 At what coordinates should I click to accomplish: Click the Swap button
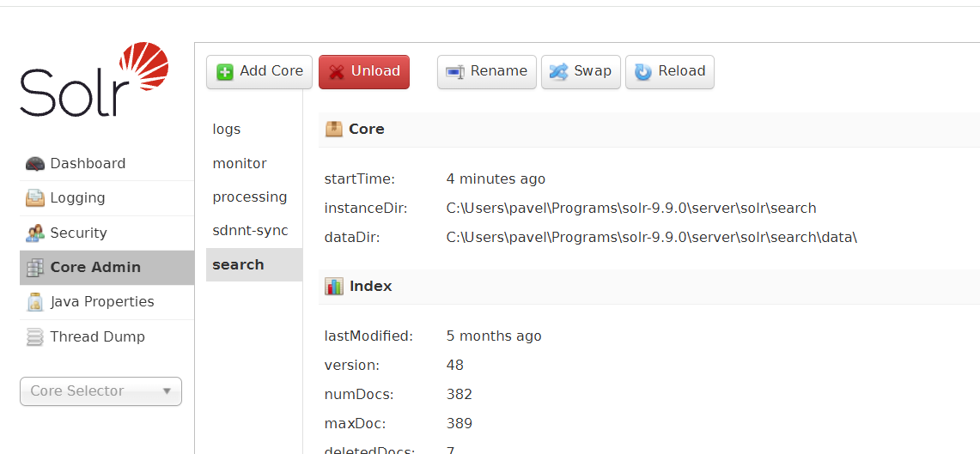point(581,72)
